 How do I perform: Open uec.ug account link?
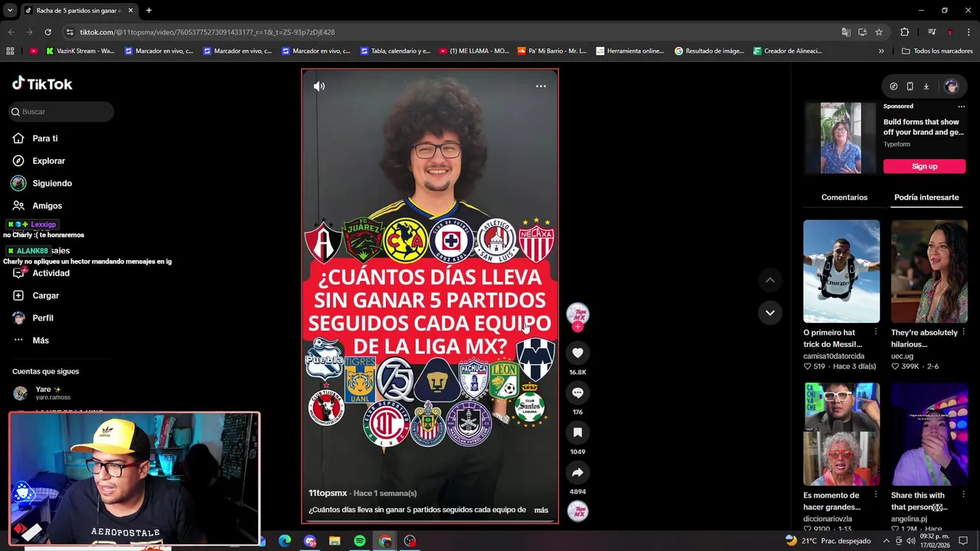[x=902, y=356]
